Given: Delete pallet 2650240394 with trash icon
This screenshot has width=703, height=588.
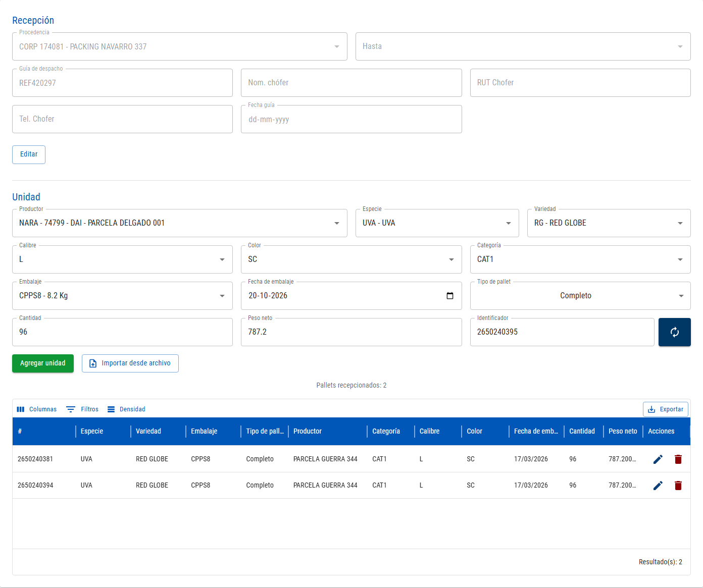Looking at the screenshot, I should (678, 486).
